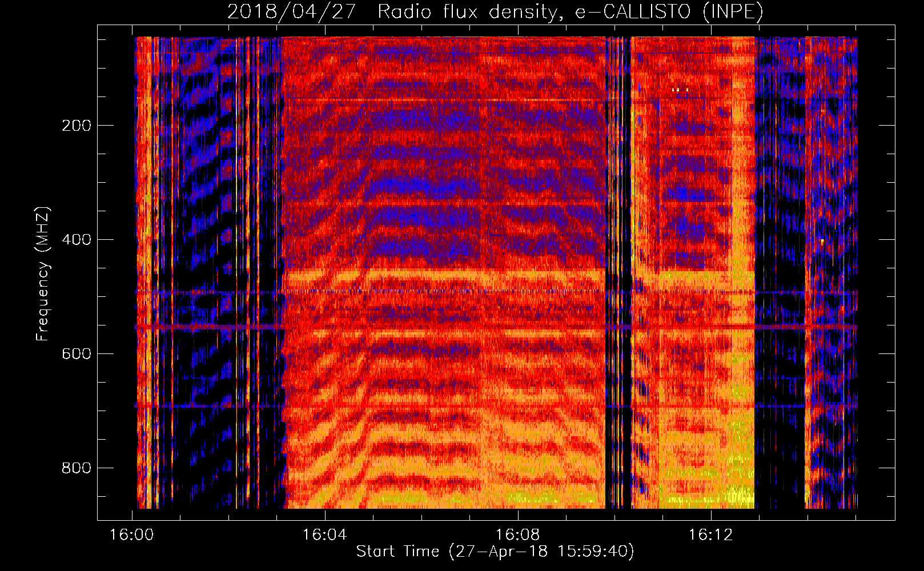Click the 16:04 time tick label

pyautogui.click(x=325, y=535)
